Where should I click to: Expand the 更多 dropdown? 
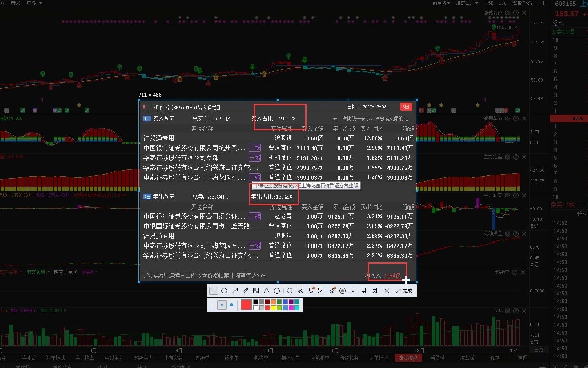[x=34, y=3]
